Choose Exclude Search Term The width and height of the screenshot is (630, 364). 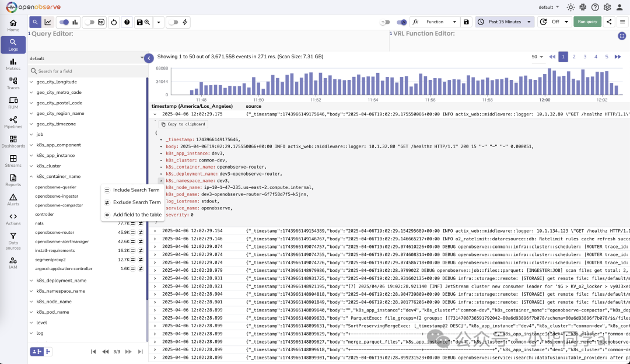point(132,202)
